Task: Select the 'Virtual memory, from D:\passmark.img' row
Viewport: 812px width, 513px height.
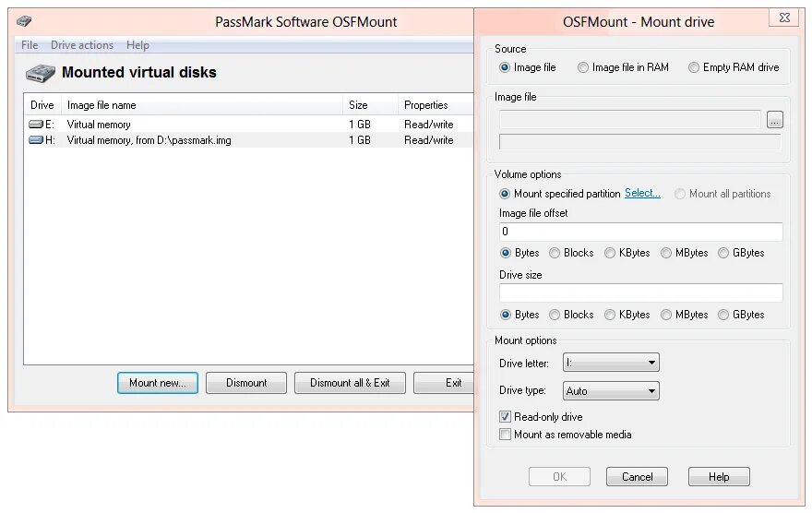Action: (248, 139)
